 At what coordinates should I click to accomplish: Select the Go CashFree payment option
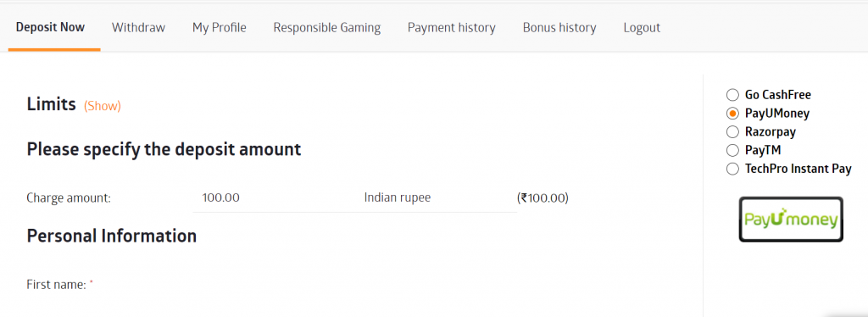732,95
